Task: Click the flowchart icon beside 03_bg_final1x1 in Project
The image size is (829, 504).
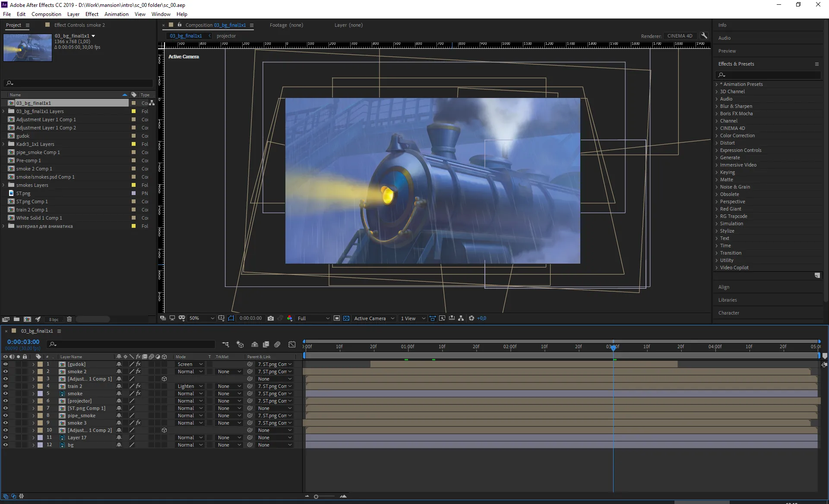Action: pos(152,103)
